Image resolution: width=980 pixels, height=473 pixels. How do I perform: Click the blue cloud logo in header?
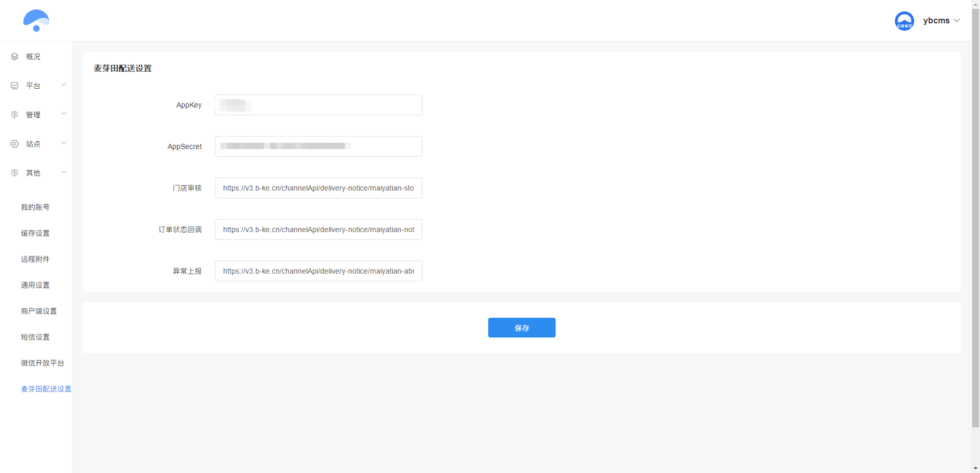pos(36,21)
